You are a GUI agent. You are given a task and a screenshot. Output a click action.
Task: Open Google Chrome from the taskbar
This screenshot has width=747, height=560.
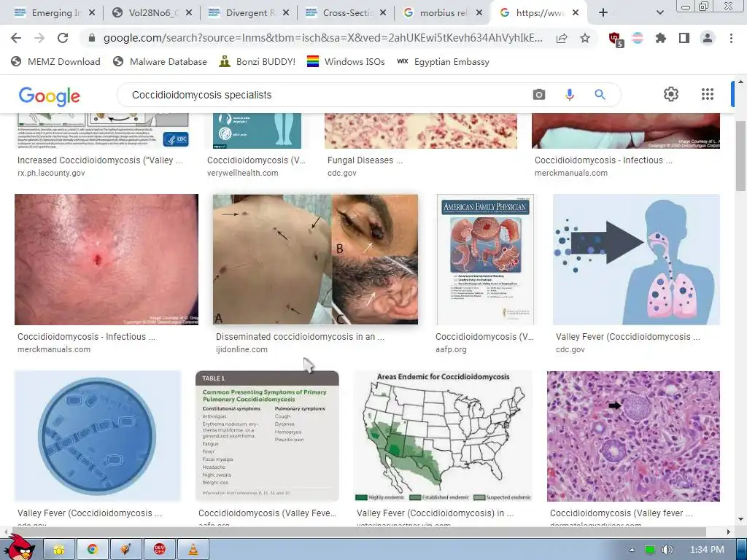pyautogui.click(x=93, y=549)
